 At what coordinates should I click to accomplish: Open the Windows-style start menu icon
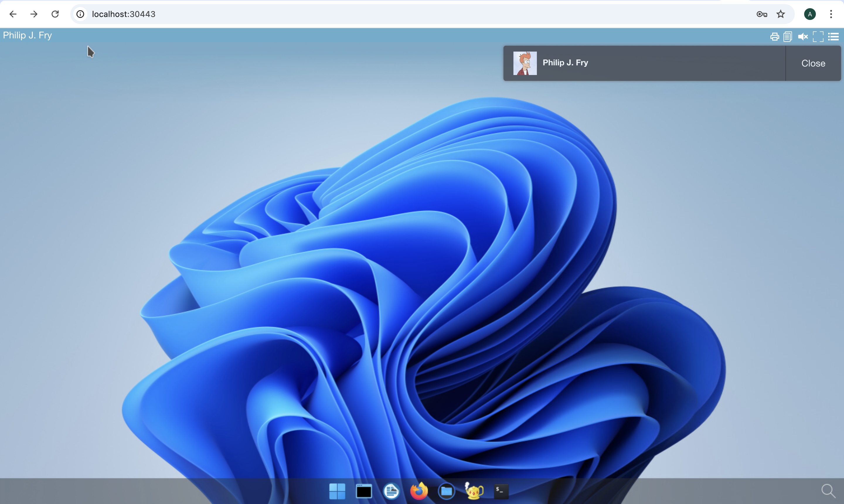pos(337,491)
